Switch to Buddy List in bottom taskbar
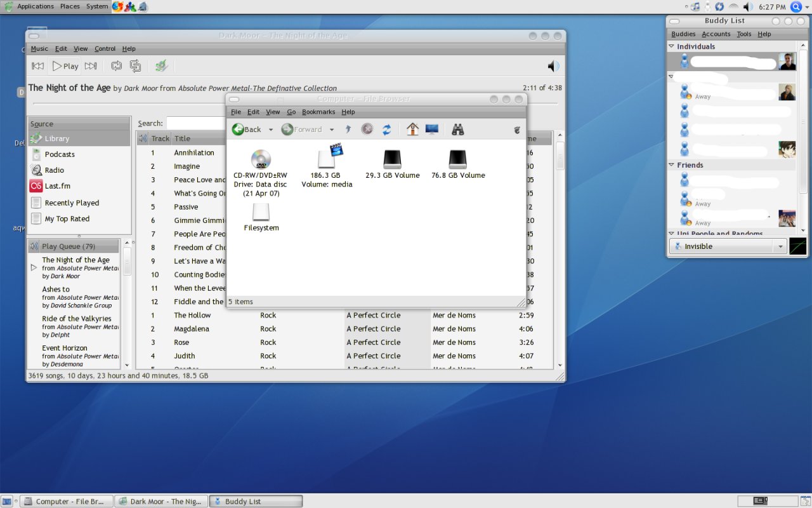 [256, 501]
